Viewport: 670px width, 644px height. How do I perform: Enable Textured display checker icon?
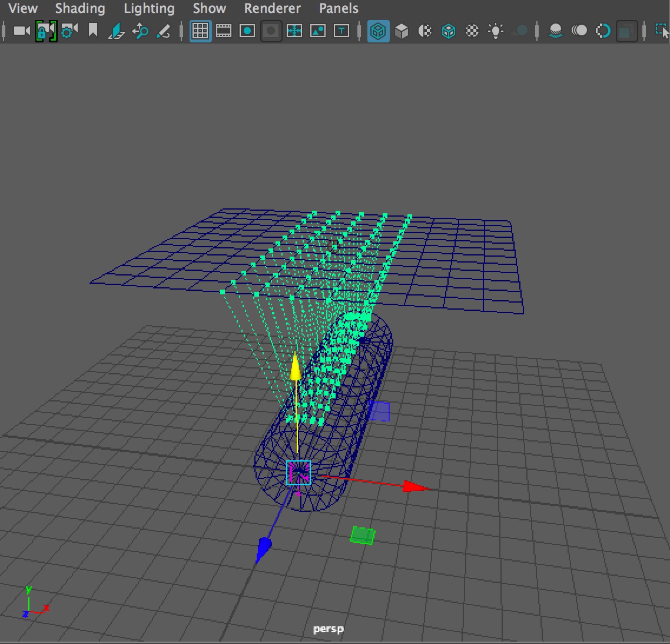[472, 31]
